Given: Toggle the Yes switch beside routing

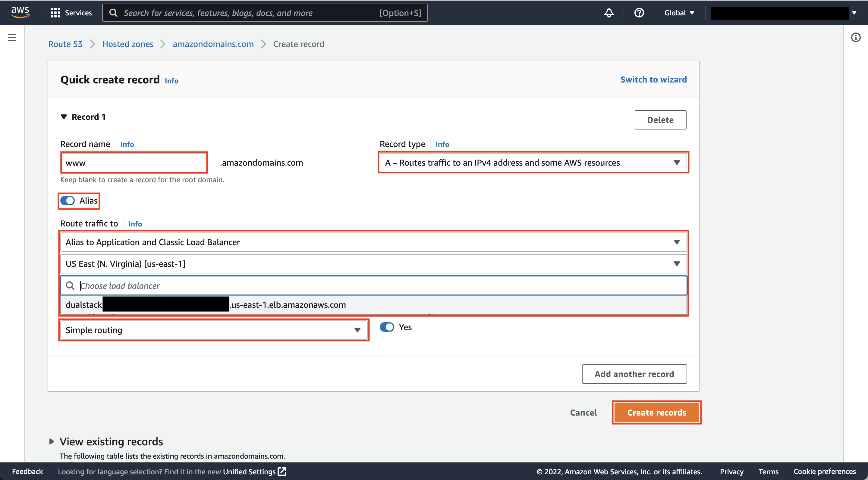Looking at the screenshot, I should coord(387,327).
